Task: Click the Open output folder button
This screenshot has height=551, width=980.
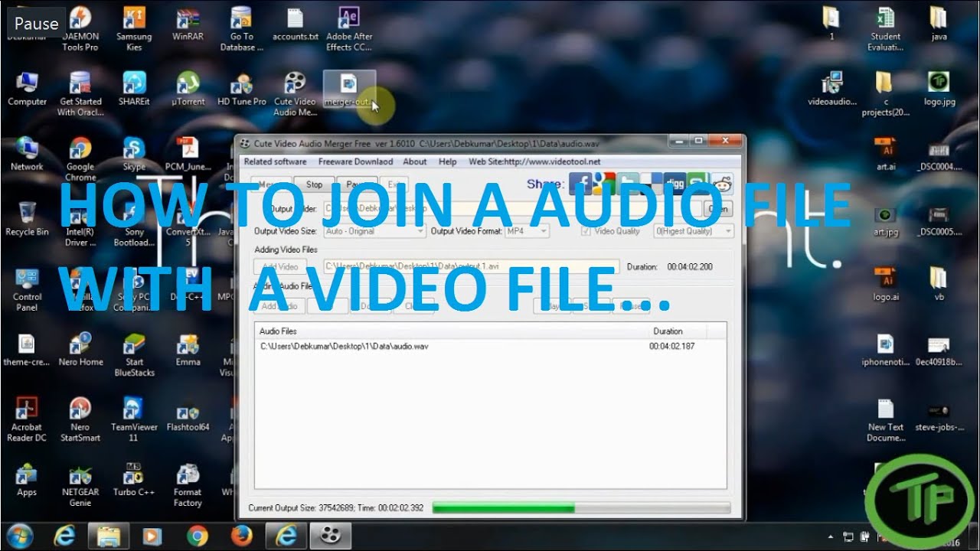Action: [x=717, y=208]
